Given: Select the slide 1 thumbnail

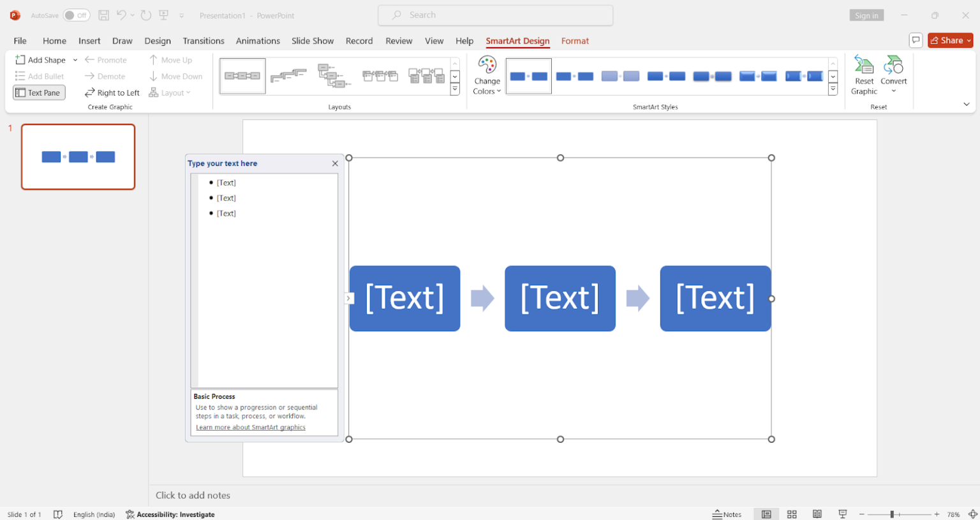Looking at the screenshot, I should click(x=78, y=156).
